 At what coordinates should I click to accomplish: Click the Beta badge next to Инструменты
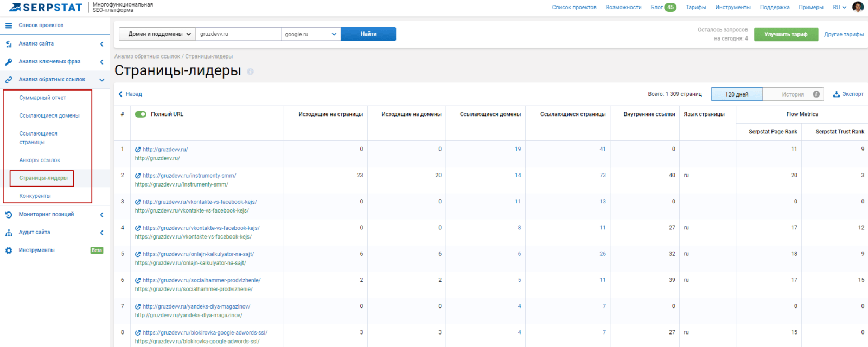tap(97, 250)
